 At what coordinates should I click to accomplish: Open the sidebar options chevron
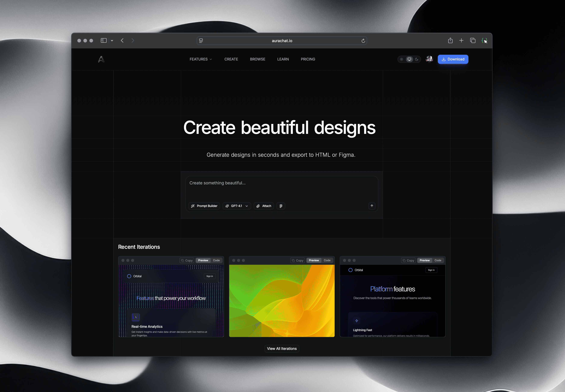point(112,40)
